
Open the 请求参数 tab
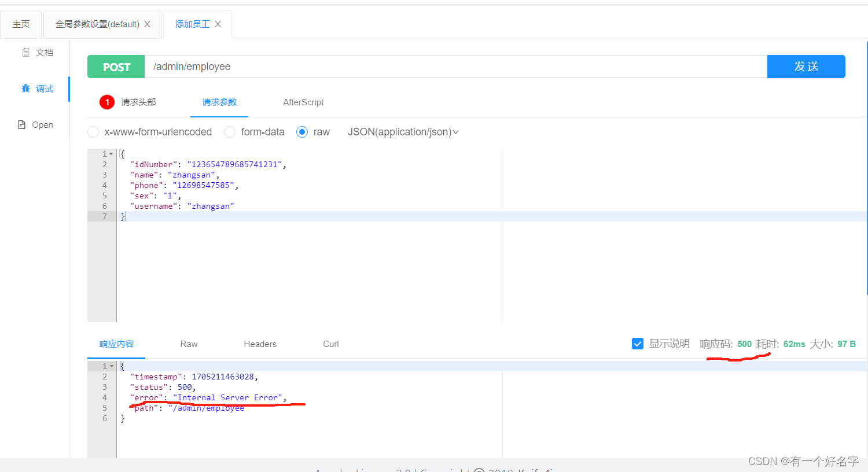click(x=219, y=102)
